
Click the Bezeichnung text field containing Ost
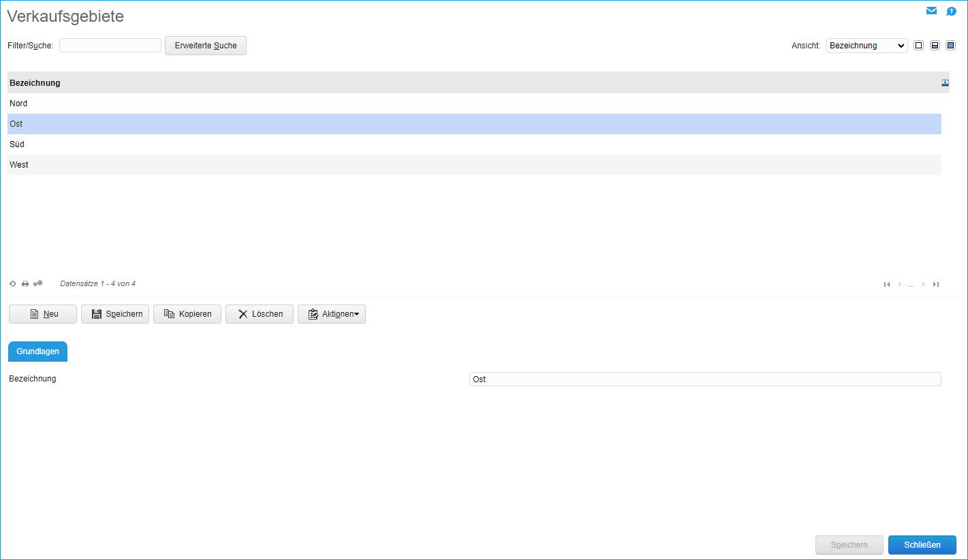coord(705,379)
